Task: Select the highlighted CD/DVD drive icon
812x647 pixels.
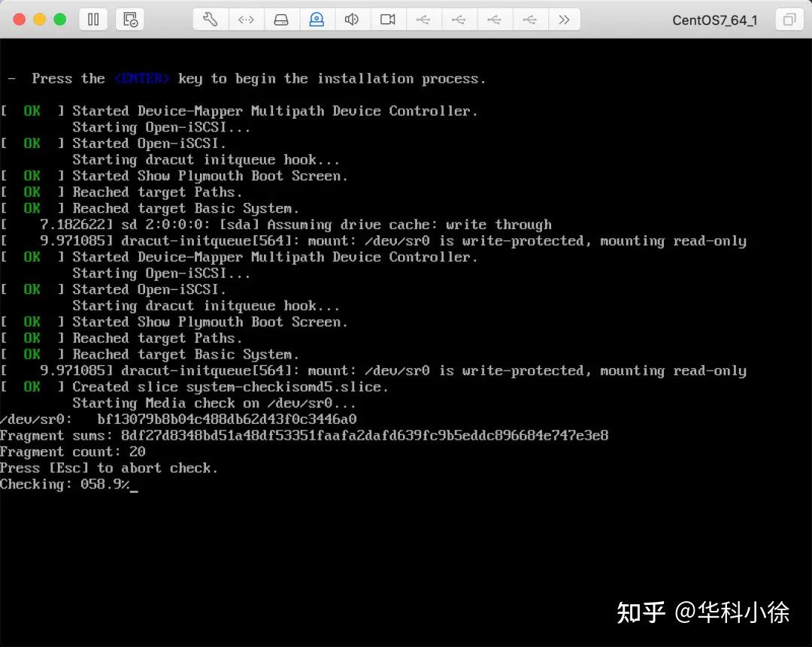Action: pyautogui.click(x=317, y=20)
